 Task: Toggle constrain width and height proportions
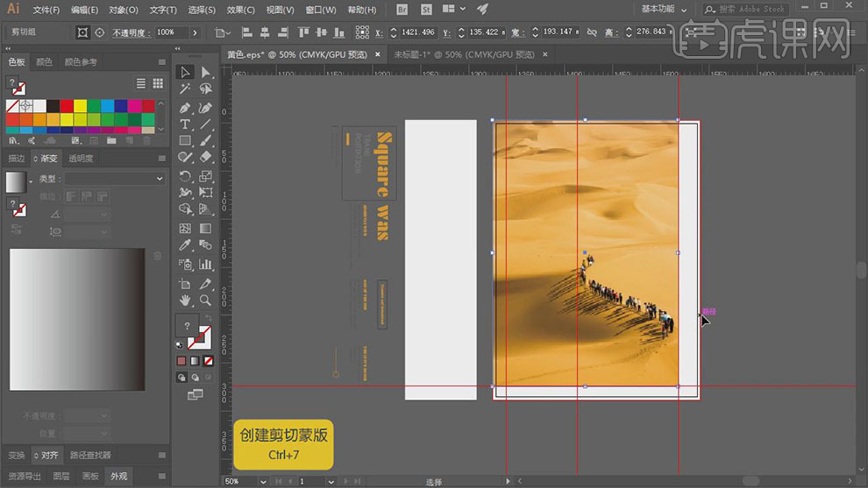click(x=591, y=32)
